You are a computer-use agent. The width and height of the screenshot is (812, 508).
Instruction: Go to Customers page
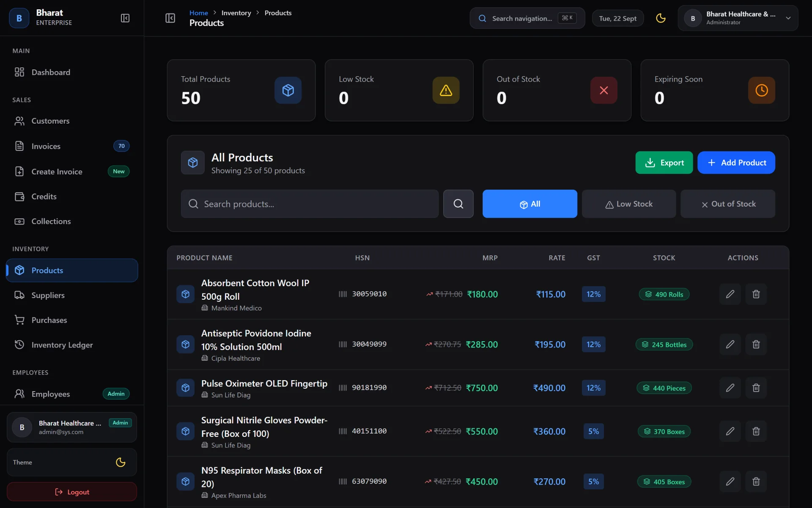point(72,121)
